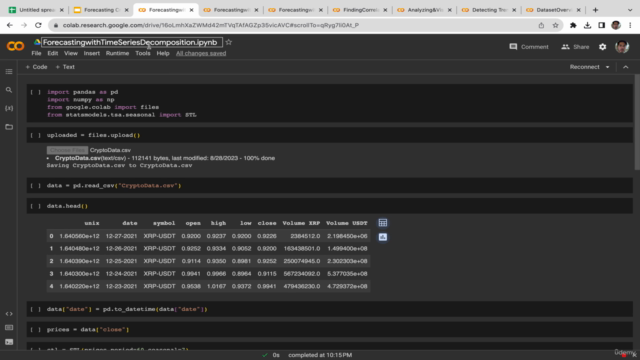Open the variables {x} panel icon

[x=9, y=108]
